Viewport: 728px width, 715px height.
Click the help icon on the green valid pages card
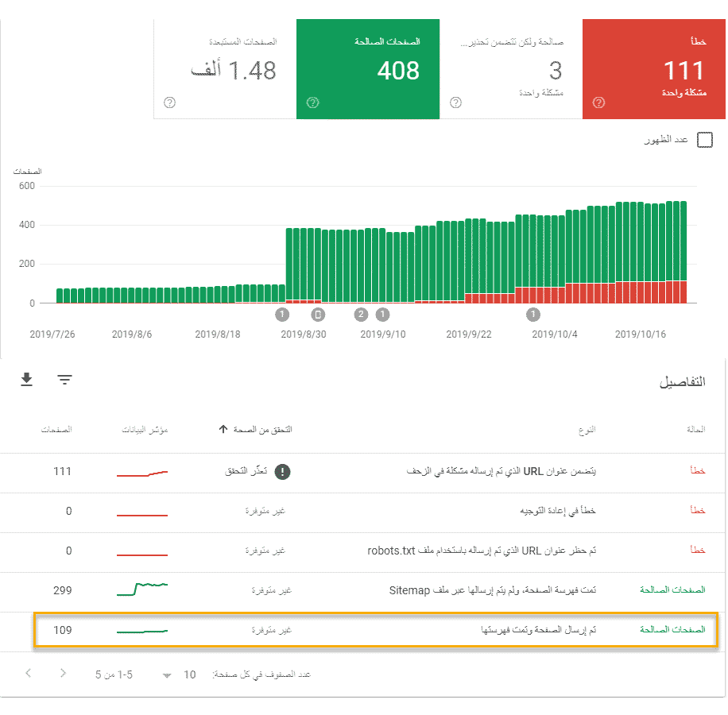[x=312, y=102]
